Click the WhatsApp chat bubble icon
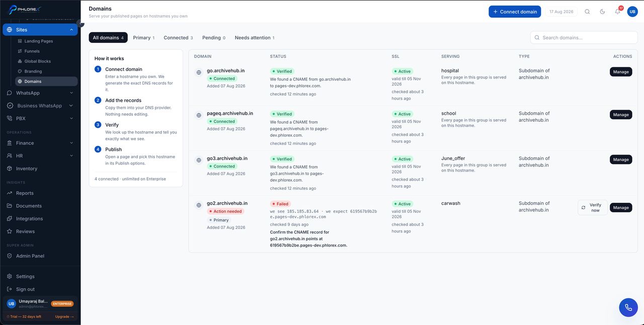This screenshot has height=325, width=644. pyautogui.click(x=10, y=93)
